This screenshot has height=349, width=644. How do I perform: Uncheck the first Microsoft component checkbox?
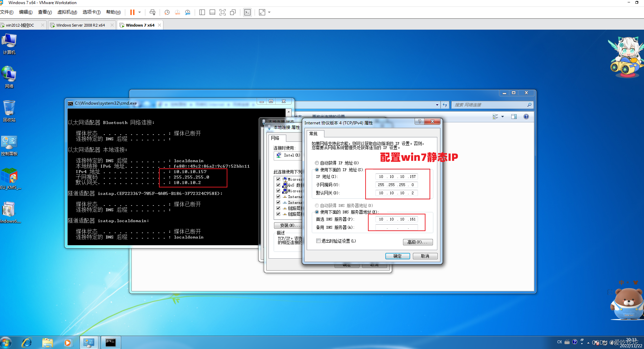point(278,179)
